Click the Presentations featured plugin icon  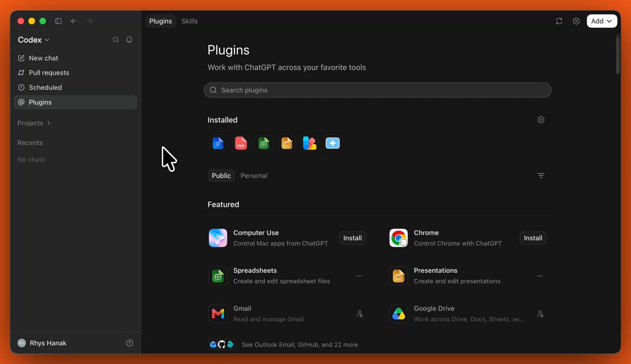point(398,276)
